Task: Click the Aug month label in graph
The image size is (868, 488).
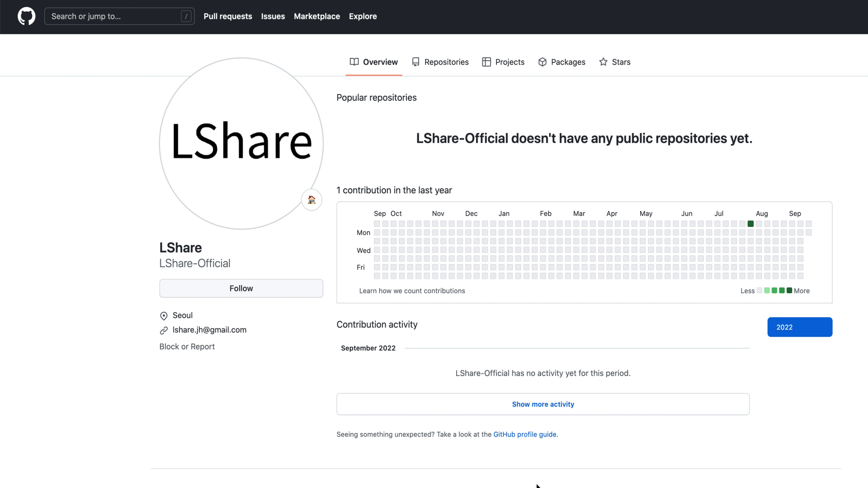Action: tap(762, 213)
